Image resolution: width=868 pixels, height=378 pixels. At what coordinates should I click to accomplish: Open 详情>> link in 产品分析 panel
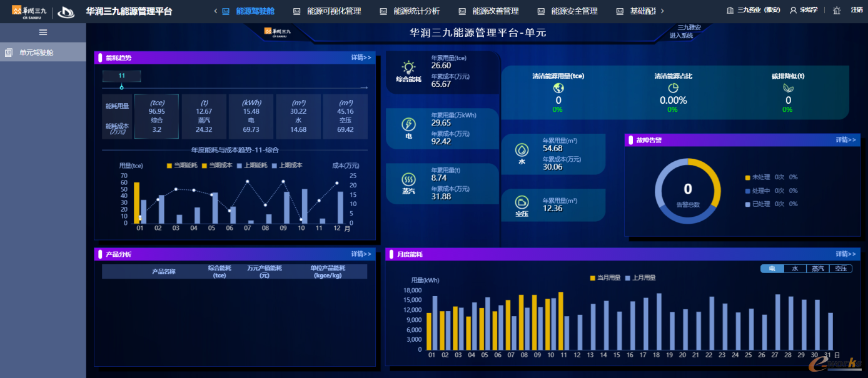pyautogui.click(x=361, y=254)
